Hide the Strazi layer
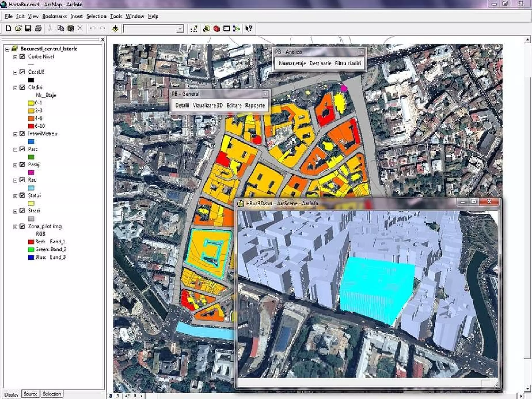The image size is (532, 399). click(x=22, y=211)
